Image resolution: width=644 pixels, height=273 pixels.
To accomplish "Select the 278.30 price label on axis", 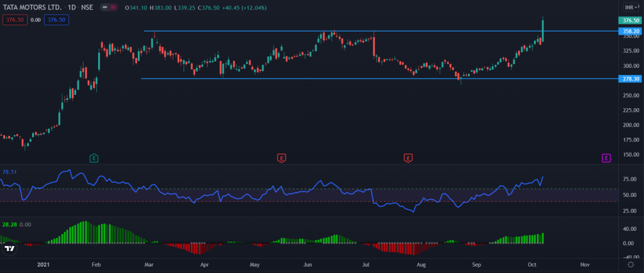I will pos(630,79).
